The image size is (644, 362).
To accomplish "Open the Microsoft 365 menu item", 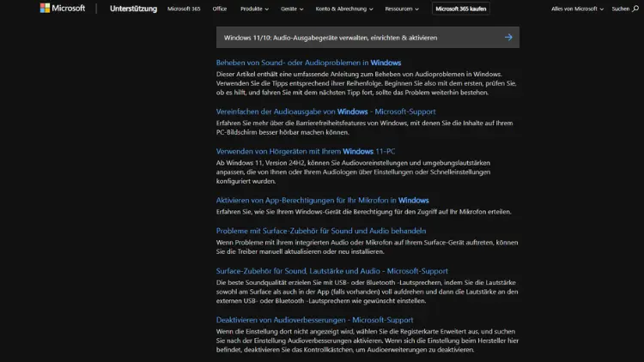I will 184,9.
